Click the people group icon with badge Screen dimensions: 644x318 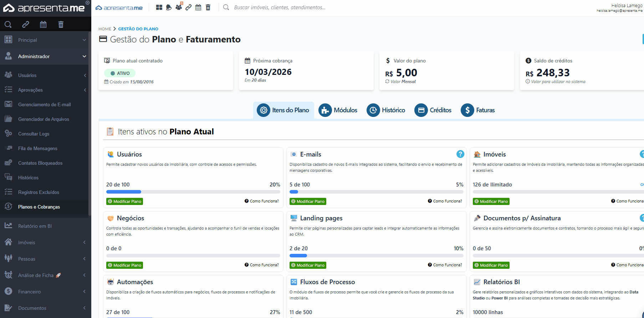tap(179, 7)
